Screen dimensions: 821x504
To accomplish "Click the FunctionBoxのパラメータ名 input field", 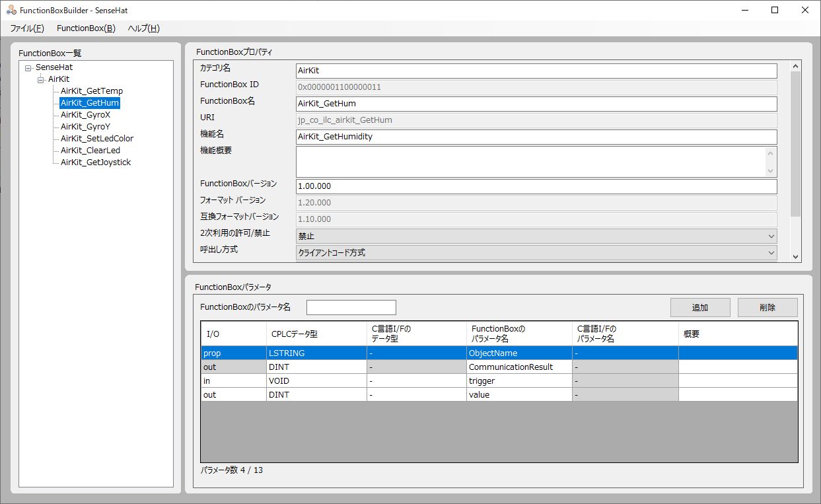I will [x=351, y=307].
